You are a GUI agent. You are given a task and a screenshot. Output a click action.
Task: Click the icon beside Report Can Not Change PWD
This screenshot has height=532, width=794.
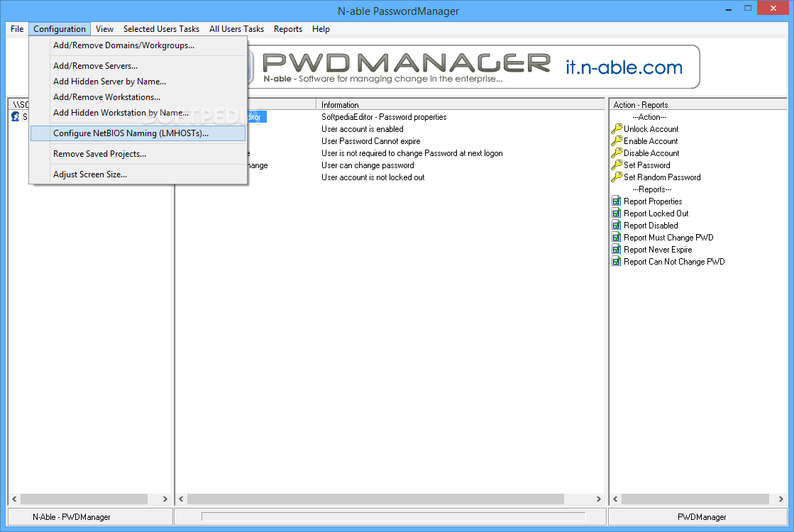click(617, 262)
